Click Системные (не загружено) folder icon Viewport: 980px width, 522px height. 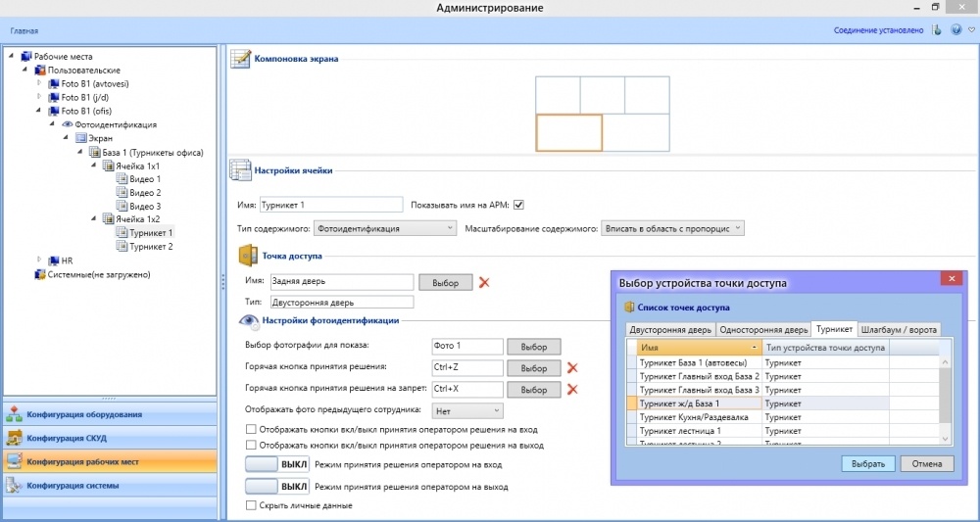coord(40,274)
